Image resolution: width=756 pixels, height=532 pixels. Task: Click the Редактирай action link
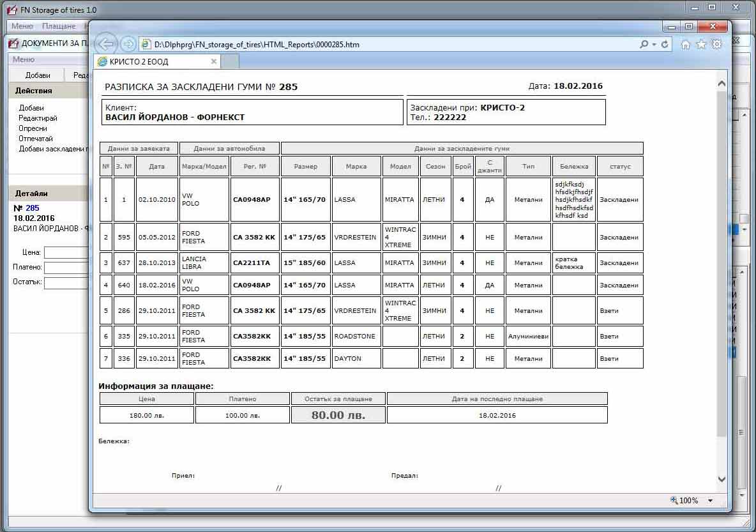click(38, 118)
